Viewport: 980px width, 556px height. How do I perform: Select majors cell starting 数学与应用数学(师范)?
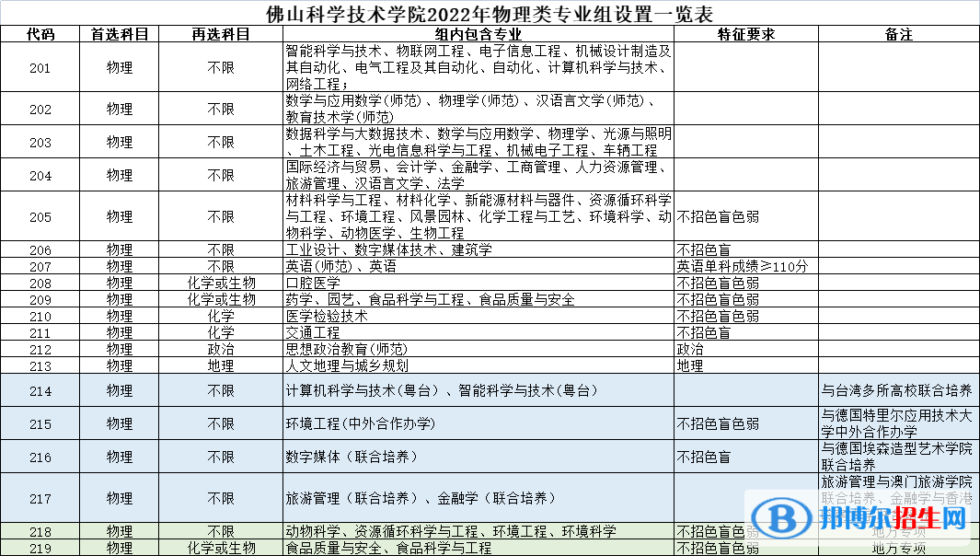(x=478, y=109)
